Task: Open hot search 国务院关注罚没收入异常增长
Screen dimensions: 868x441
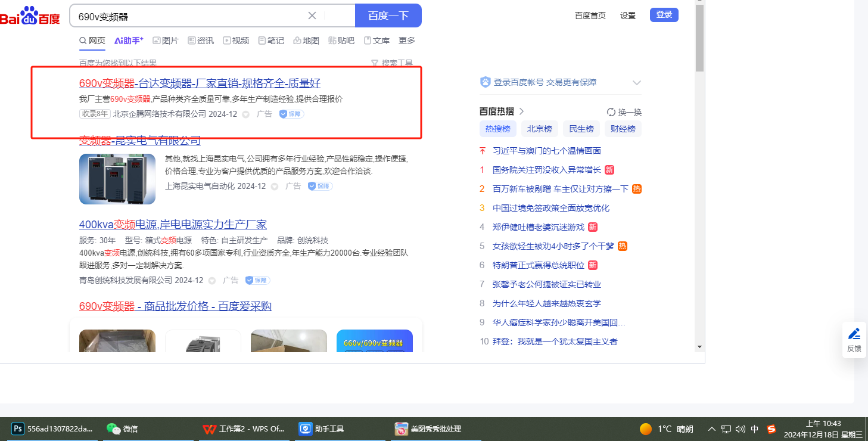Action: pos(547,170)
